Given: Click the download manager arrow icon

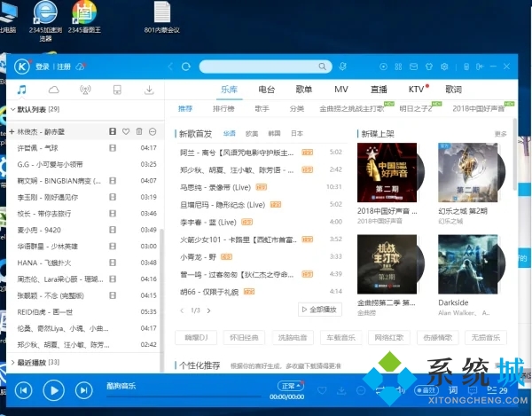Looking at the screenshot, I should coord(149,90).
